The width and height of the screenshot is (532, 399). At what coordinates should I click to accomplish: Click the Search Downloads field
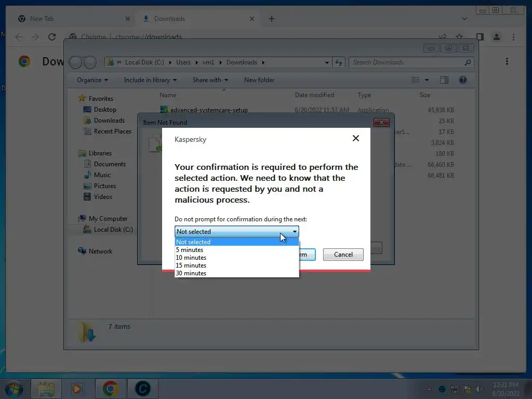coord(411,62)
